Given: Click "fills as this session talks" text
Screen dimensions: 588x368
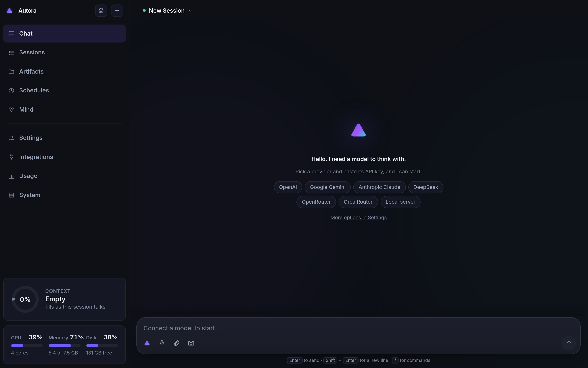Looking at the screenshot, I should click(x=75, y=307).
